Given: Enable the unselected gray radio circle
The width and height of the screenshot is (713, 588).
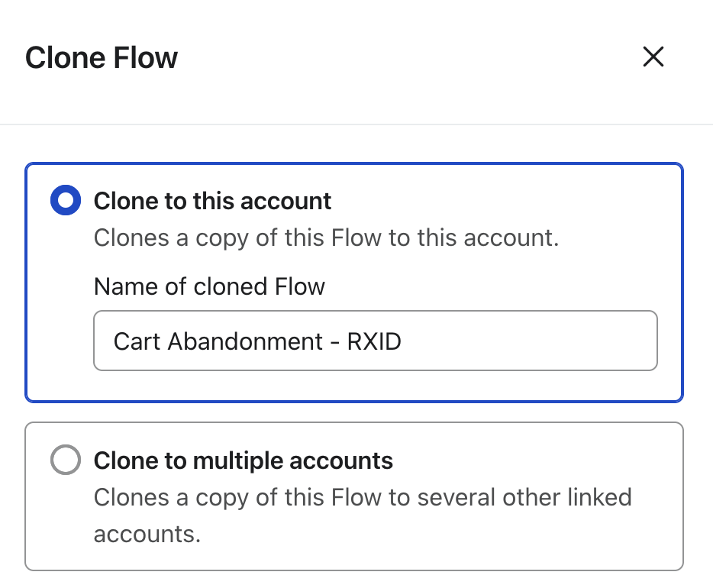Looking at the screenshot, I should tap(66, 460).
